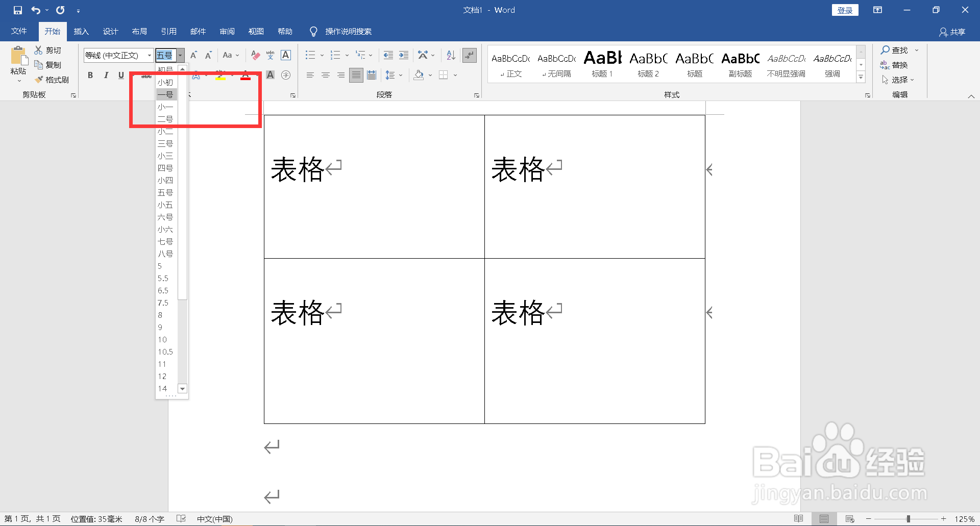Increase font size with grow font icon

pos(193,55)
